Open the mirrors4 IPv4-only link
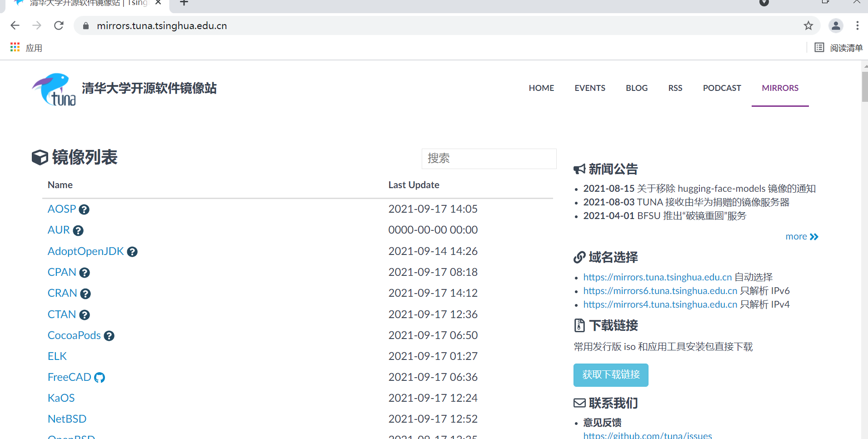 coord(660,304)
